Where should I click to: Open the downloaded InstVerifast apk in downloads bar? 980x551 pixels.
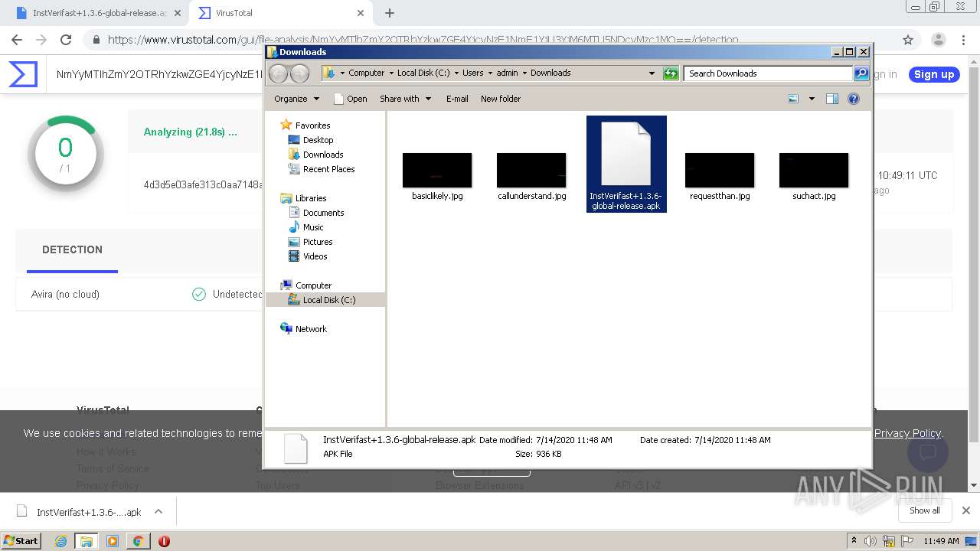(79, 512)
